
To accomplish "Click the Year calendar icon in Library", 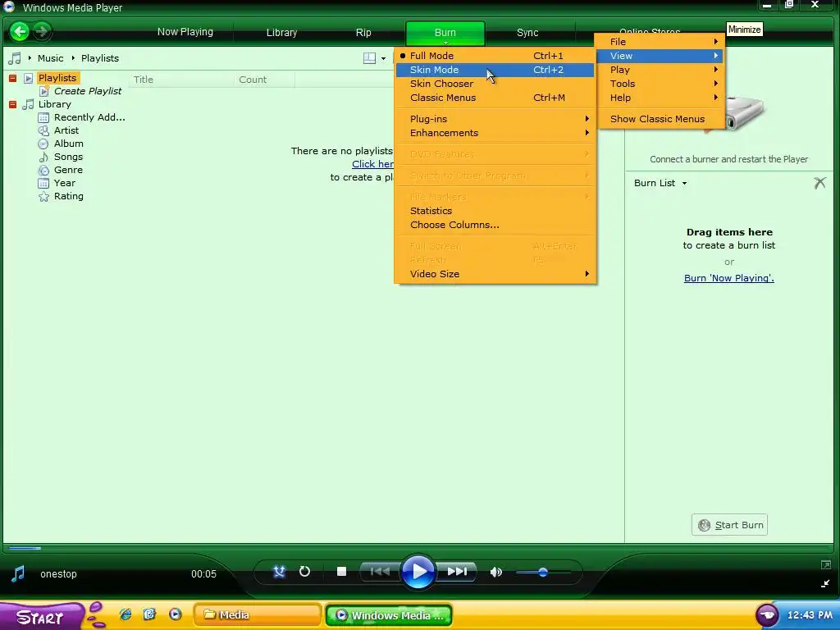I will (43, 183).
